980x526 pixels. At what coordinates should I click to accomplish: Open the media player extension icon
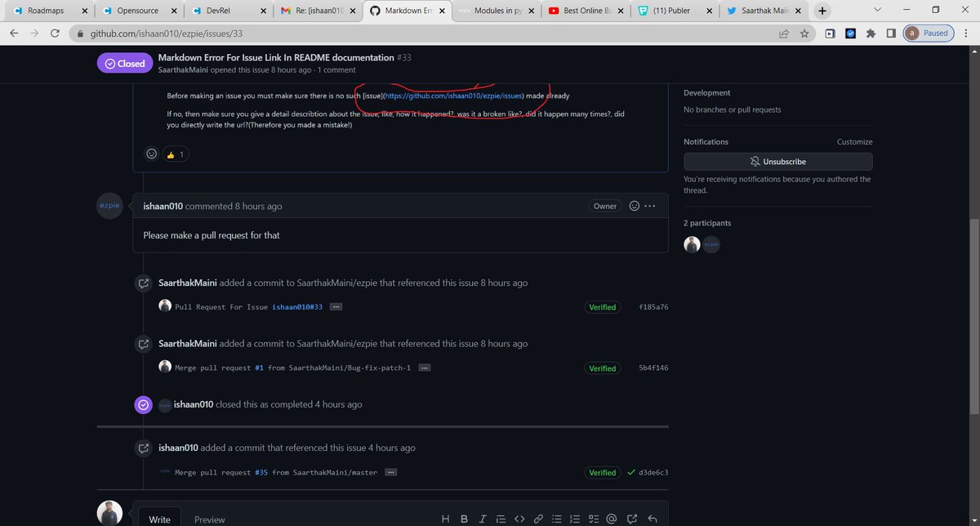pos(830,33)
